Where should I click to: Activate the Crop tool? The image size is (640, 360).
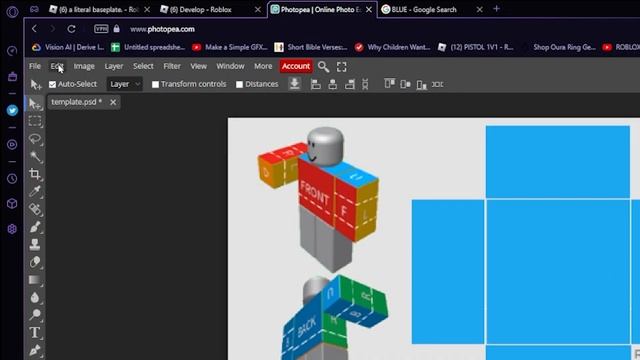(x=35, y=174)
